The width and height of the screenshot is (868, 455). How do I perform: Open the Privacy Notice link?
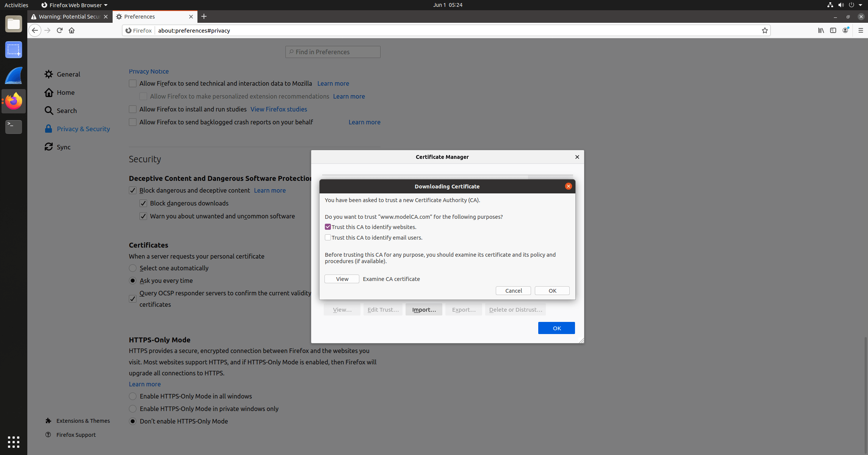pyautogui.click(x=149, y=71)
